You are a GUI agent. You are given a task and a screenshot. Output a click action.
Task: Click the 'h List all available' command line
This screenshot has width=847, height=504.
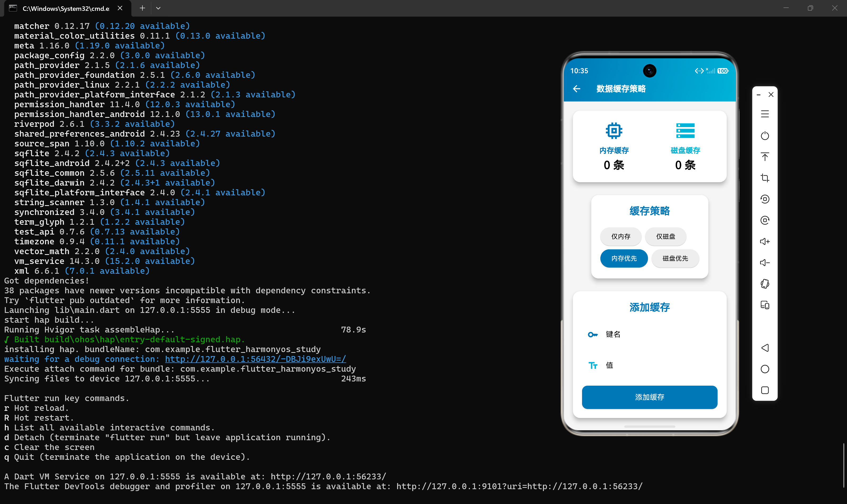(109, 428)
